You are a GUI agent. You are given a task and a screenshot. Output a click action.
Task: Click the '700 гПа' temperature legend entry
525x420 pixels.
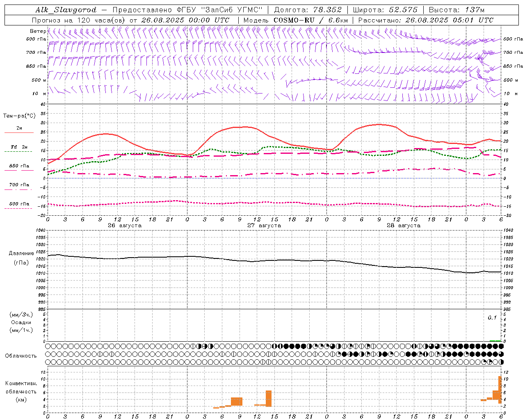[19, 185]
